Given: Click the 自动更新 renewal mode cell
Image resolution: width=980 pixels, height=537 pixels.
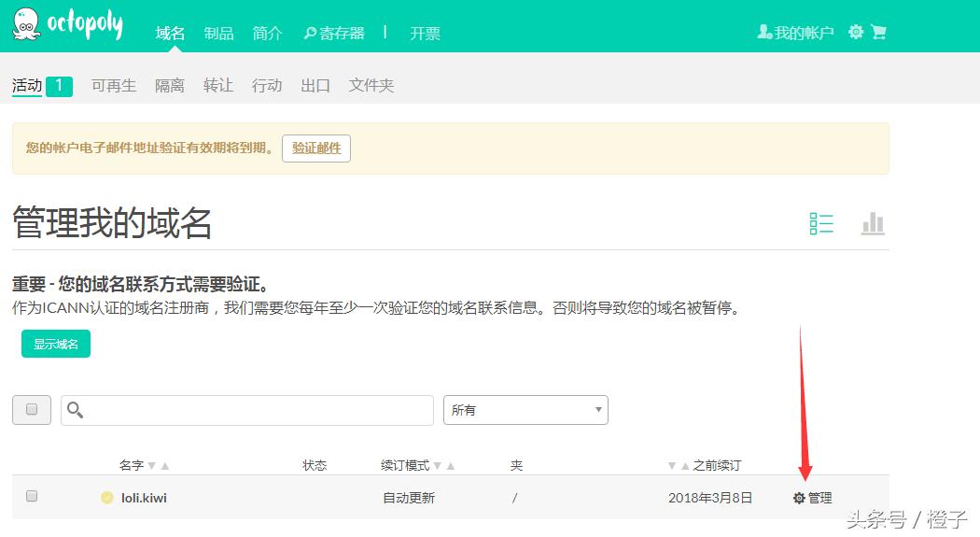Looking at the screenshot, I should [409, 498].
